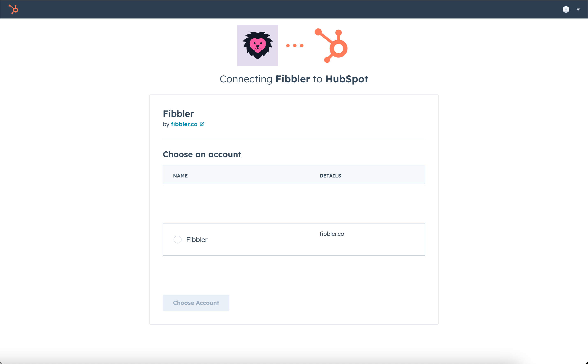Choose the account row labeled Fibbler

197,239
